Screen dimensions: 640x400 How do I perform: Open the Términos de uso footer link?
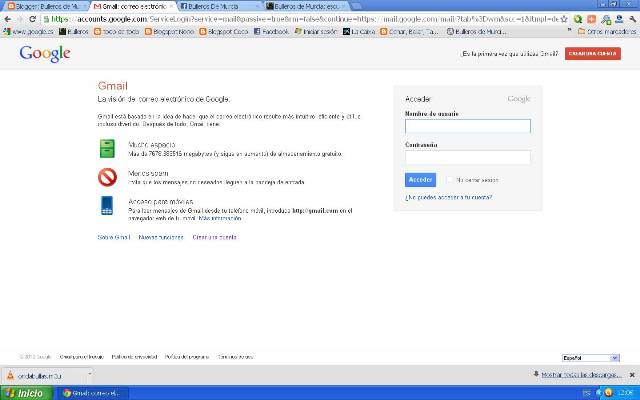coord(235,357)
